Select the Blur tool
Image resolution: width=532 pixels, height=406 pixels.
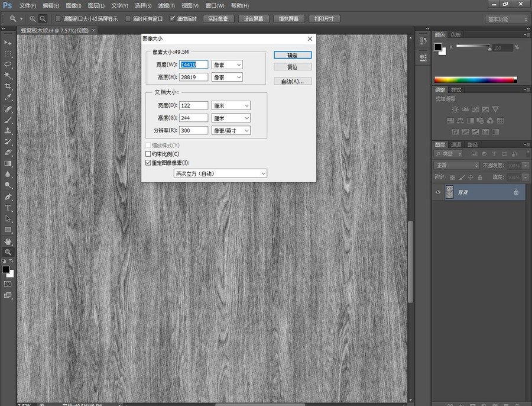coord(8,174)
